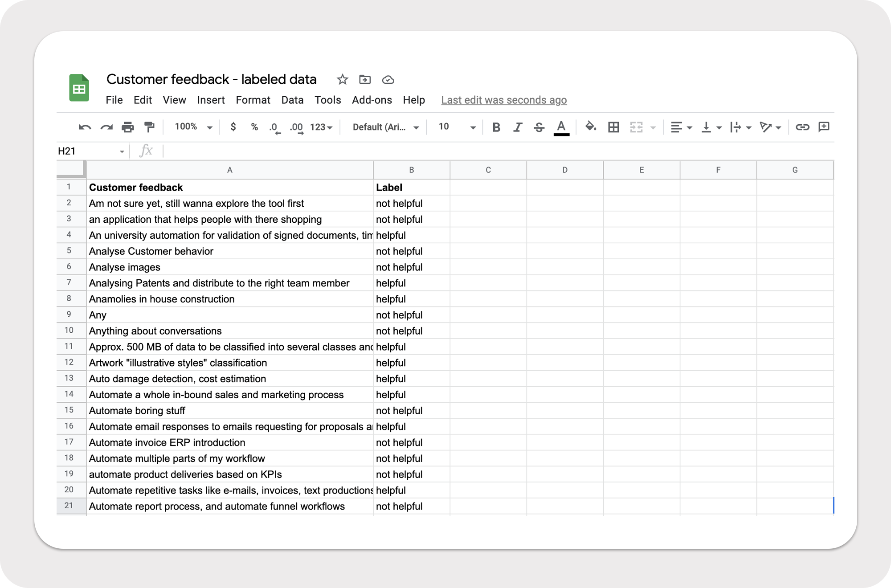891x588 pixels.
Task: Toggle italic formatting
Action: pos(517,127)
